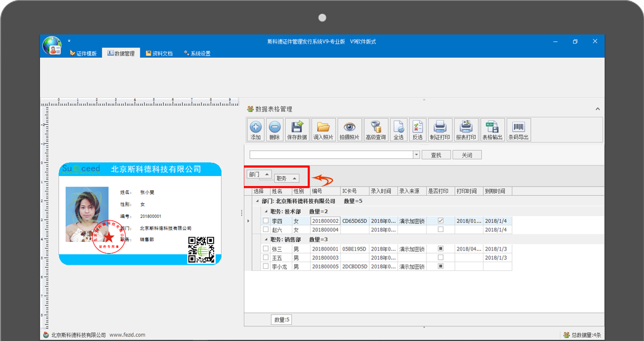Open the 证件模版 tab

(83, 54)
